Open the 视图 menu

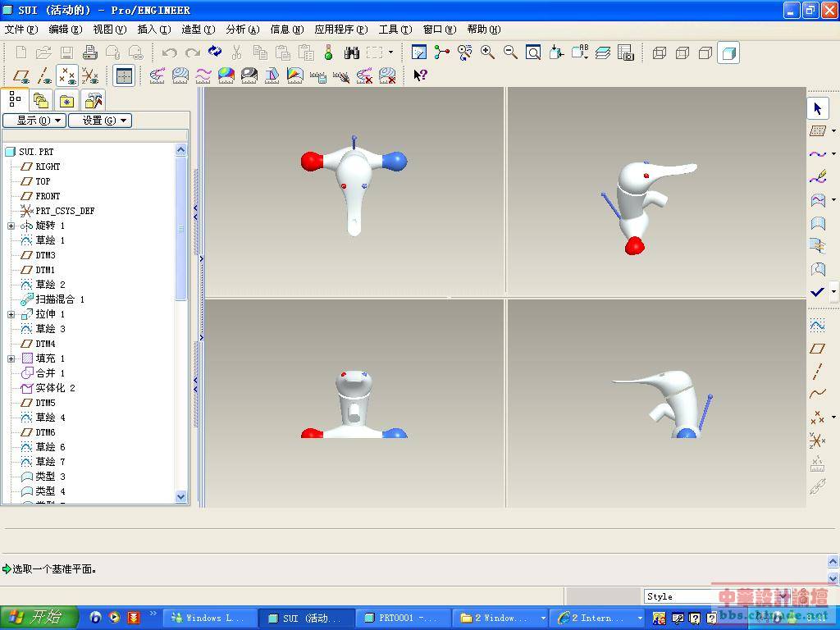tap(110, 29)
